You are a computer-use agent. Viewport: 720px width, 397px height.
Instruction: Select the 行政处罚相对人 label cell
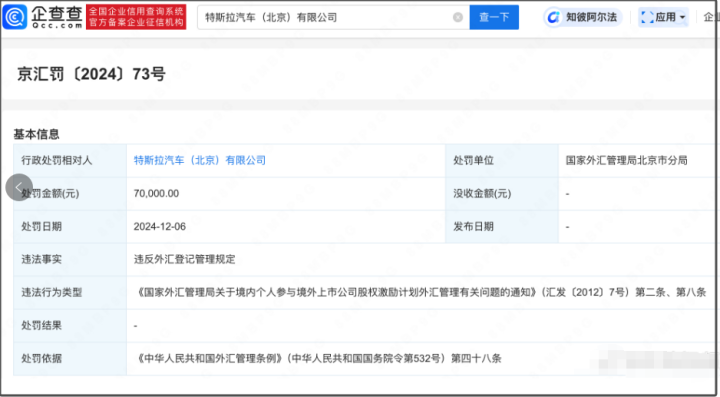(70, 161)
